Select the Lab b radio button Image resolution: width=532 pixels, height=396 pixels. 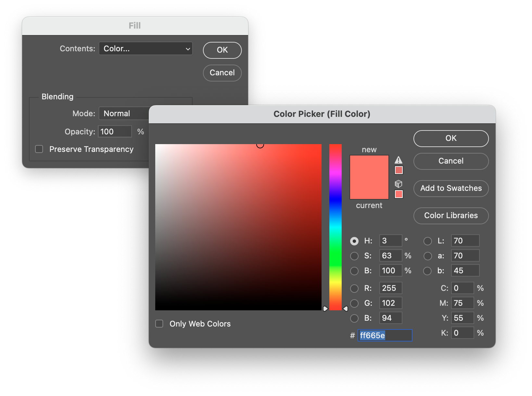[428, 271]
